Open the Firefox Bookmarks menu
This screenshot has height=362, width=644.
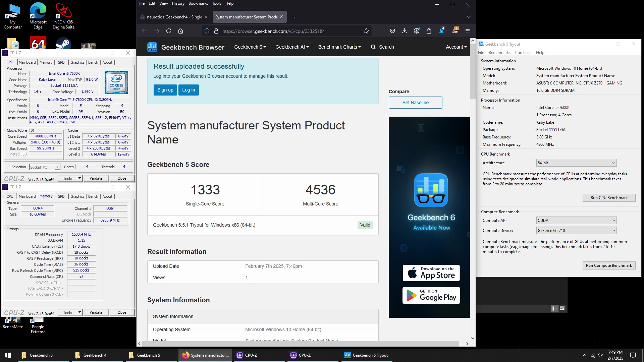(x=198, y=3)
